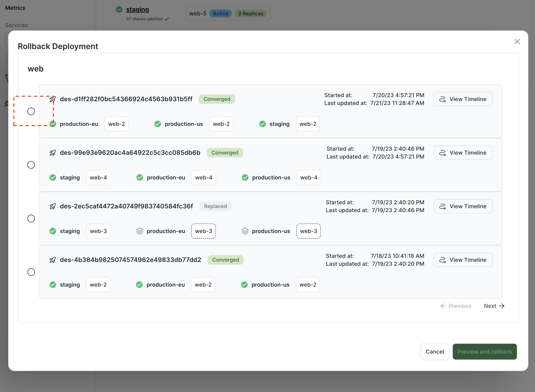Click the dashed web-3 production-eu release chip
The width and height of the screenshot is (535, 392).
[x=203, y=231]
